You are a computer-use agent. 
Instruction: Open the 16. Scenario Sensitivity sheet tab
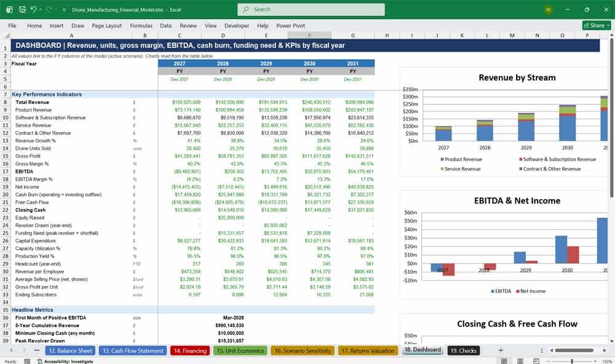click(303, 350)
